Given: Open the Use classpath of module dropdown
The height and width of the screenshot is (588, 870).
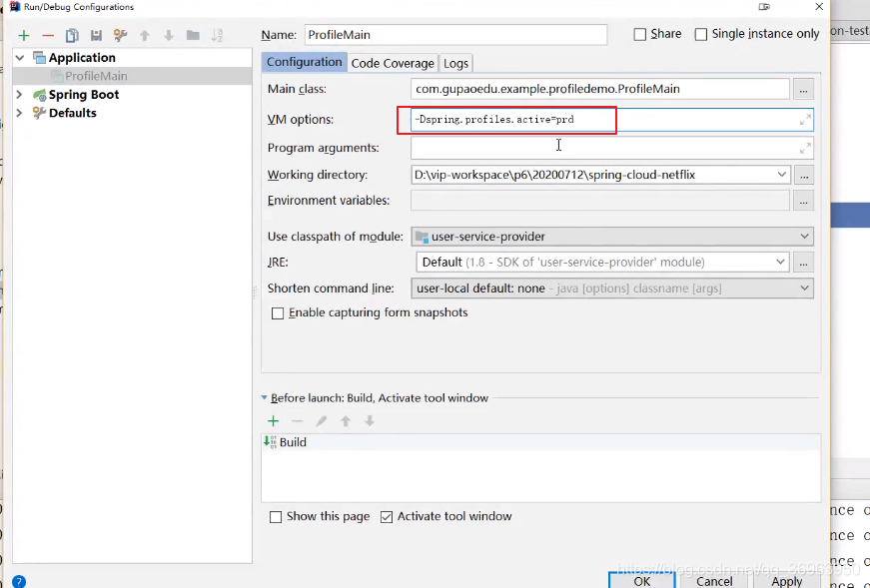Looking at the screenshot, I should pyautogui.click(x=804, y=237).
